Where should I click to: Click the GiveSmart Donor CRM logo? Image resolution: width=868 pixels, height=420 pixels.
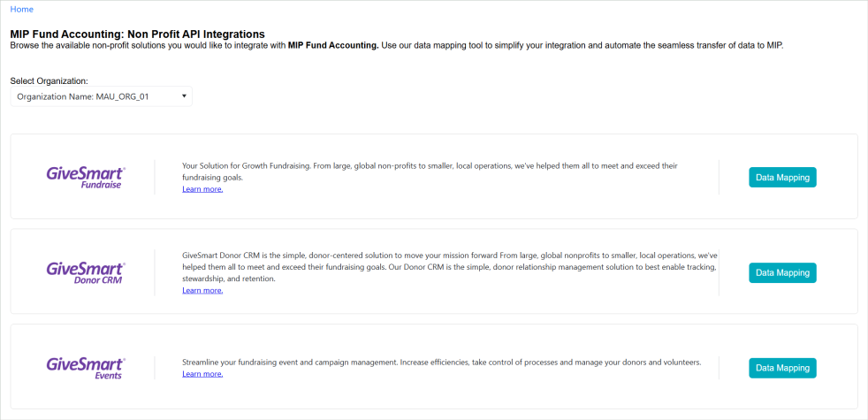85,272
